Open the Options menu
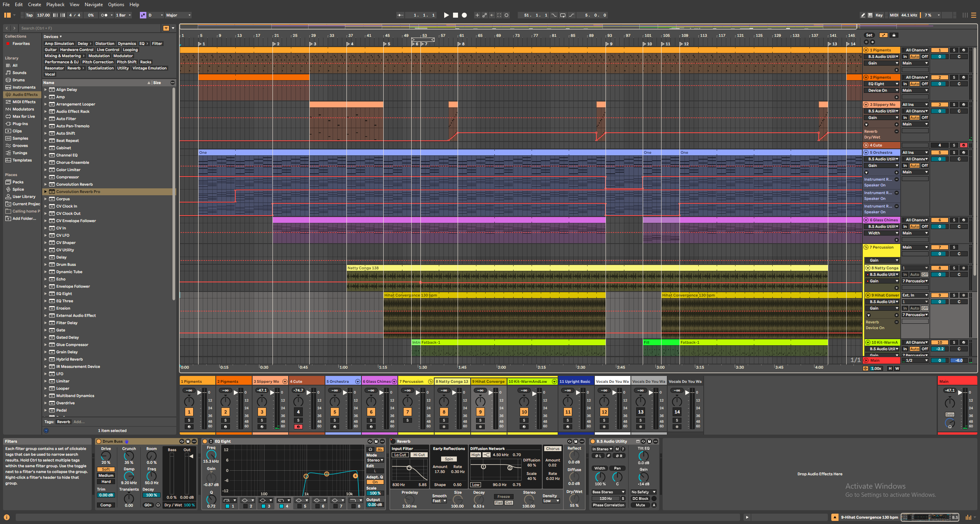The height and width of the screenshot is (524, 980). pyautogui.click(x=116, y=5)
